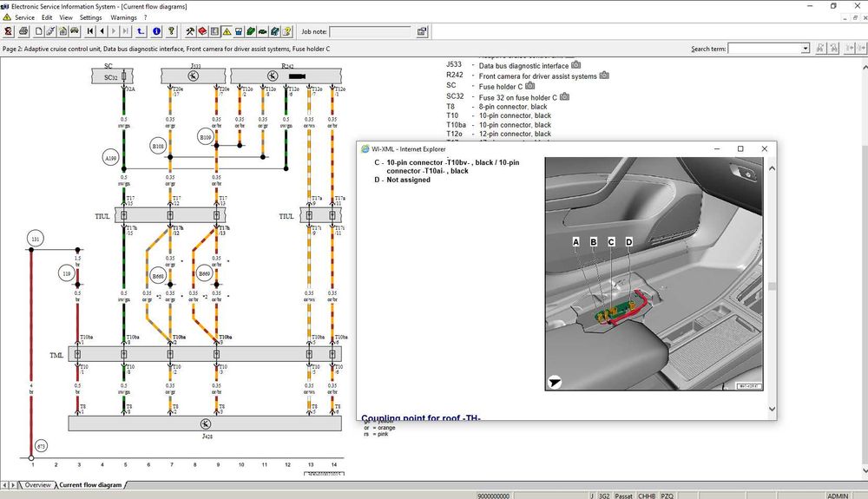868x499 pixels.
Task: Click the ADMIN entry in the status bar
Action: click(x=837, y=496)
